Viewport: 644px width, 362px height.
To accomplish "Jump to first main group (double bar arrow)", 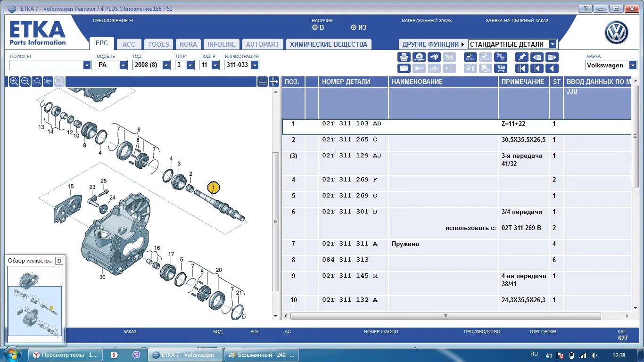I will click(522, 68).
